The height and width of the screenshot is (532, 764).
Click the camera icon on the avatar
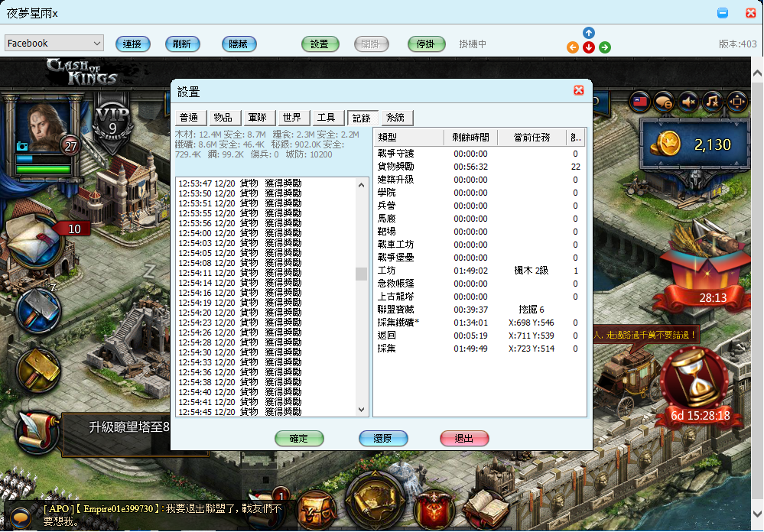click(22, 146)
